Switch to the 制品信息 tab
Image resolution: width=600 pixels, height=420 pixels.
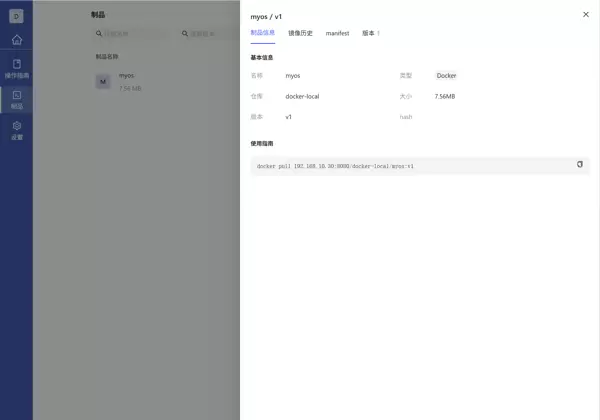pyautogui.click(x=262, y=33)
